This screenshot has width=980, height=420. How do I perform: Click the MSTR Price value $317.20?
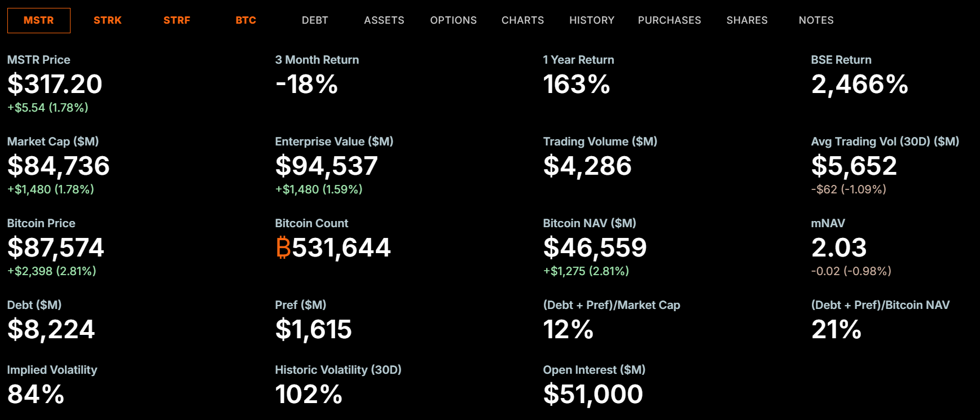(x=54, y=85)
